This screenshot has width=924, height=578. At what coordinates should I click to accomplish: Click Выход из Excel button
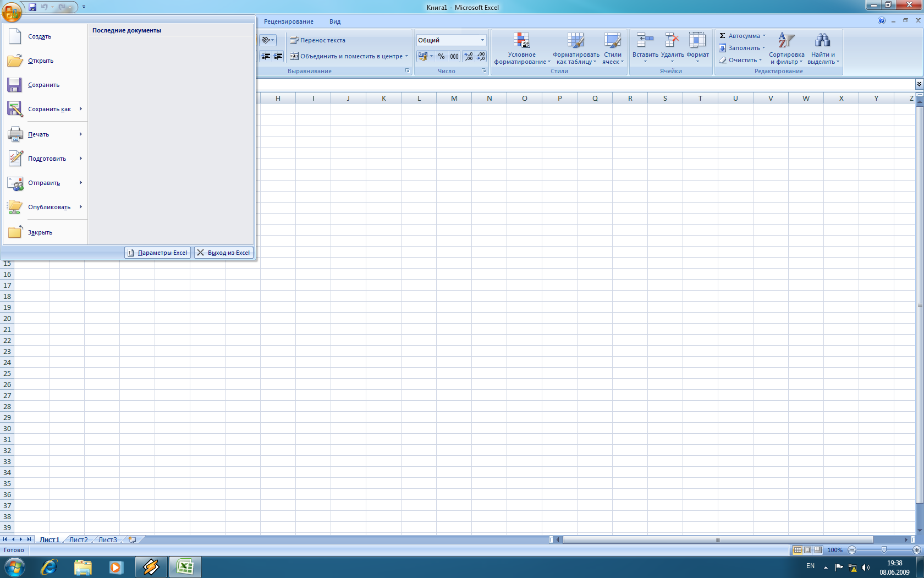pos(224,253)
